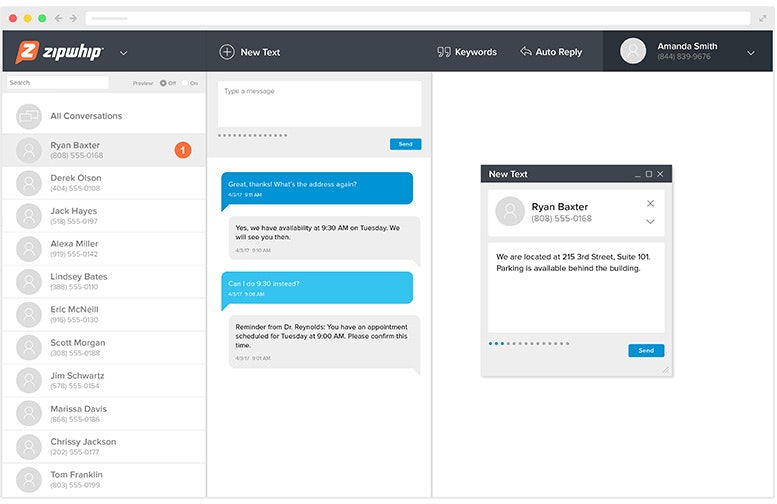Click the Auto Reply arrow icon
Viewport: 777px width, 504px height.
pos(525,52)
